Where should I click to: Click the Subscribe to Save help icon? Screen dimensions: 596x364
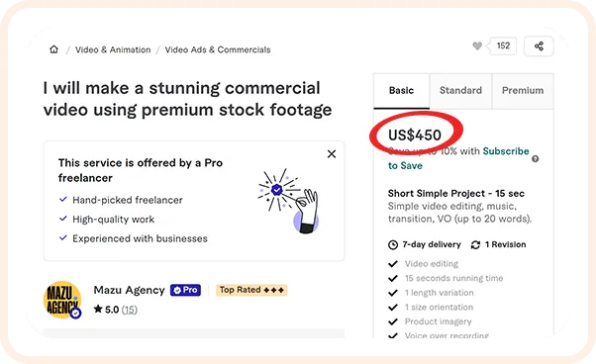tap(536, 158)
